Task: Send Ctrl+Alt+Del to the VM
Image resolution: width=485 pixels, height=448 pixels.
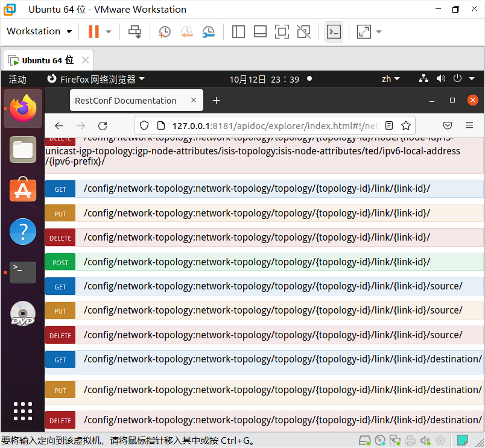Action: point(135,31)
